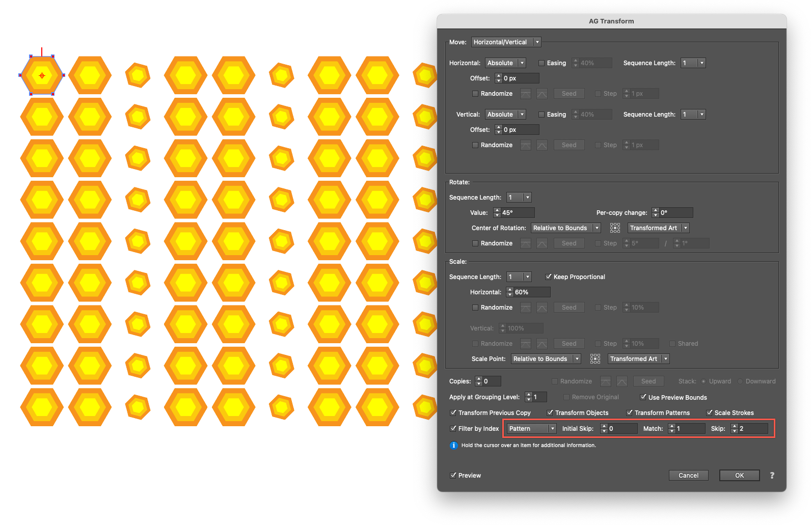Uncheck the Filter by Index option
The width and height of the screenshot is (812, 525).
tap(453, 428)
